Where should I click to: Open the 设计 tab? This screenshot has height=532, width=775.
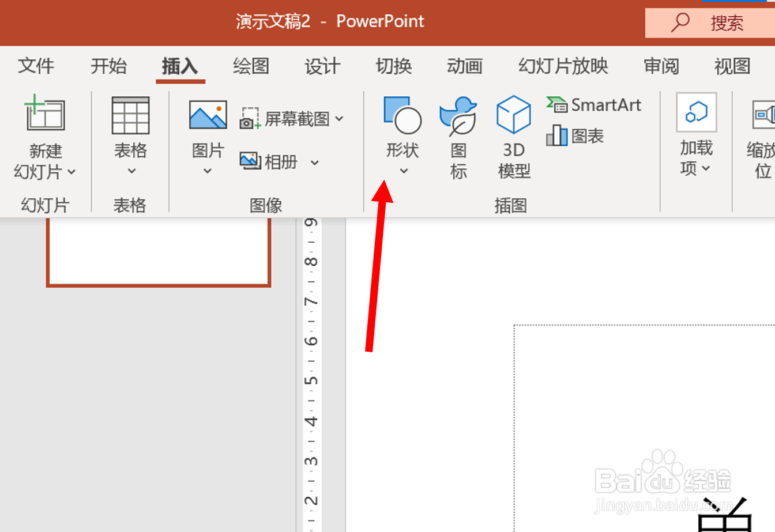pos(322,66)
